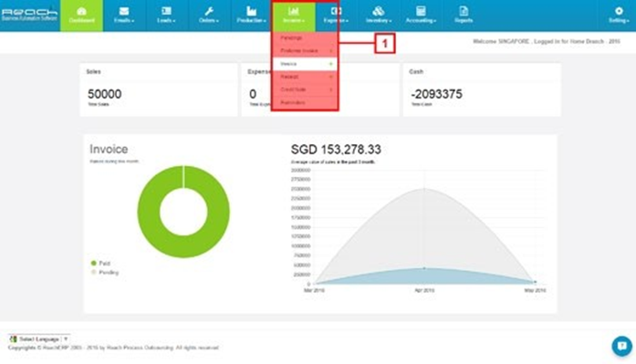636x364 pixels.
Task: Choose Receipt from the dropdown menu
Action: [x=305, y=77]
